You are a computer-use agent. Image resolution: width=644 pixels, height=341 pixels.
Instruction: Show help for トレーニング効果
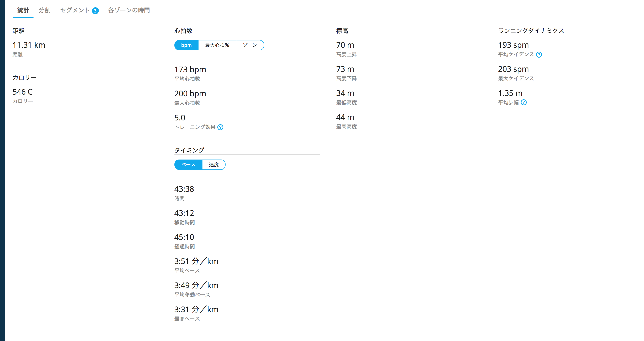220,127
